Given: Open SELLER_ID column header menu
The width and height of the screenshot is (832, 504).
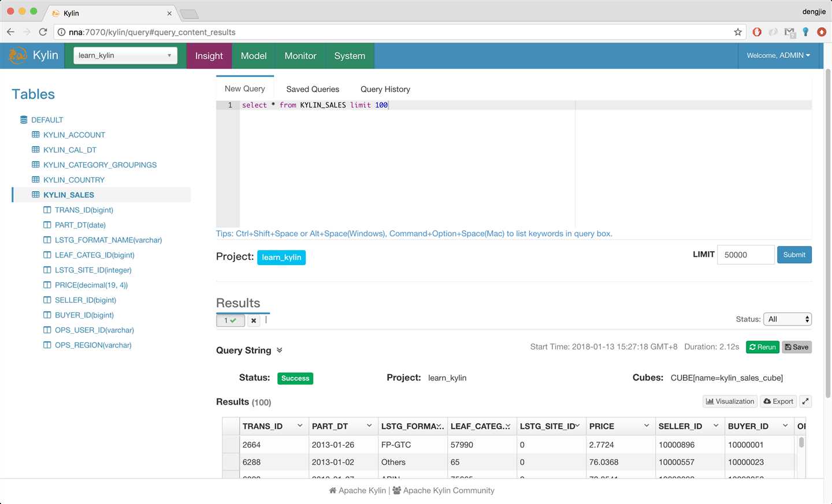Looking at the screenshot, I should point(716,426).
